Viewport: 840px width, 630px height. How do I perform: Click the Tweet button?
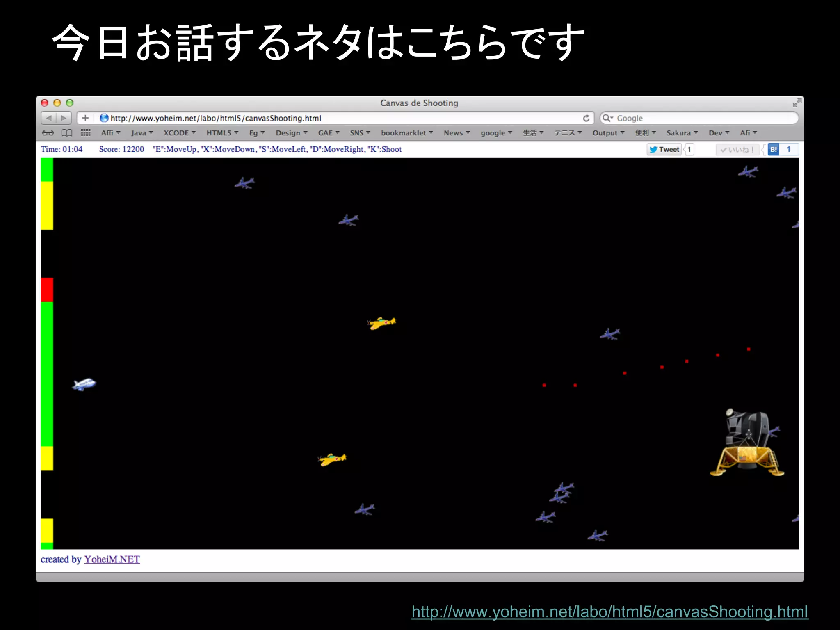tap(664, 150)
